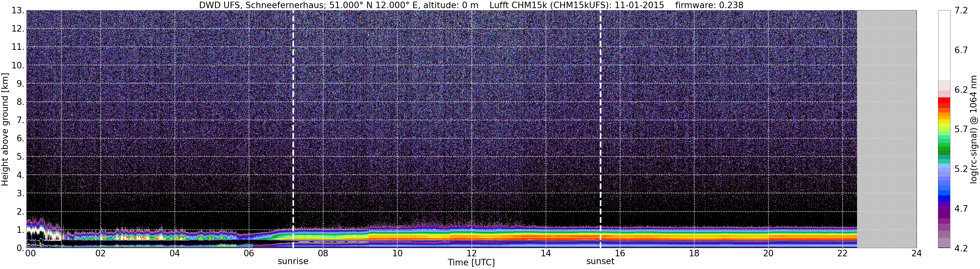Click the '5.' height axis tick label
Image resolution: width=980 pixels, height=269 pixels.
(20, 157)
